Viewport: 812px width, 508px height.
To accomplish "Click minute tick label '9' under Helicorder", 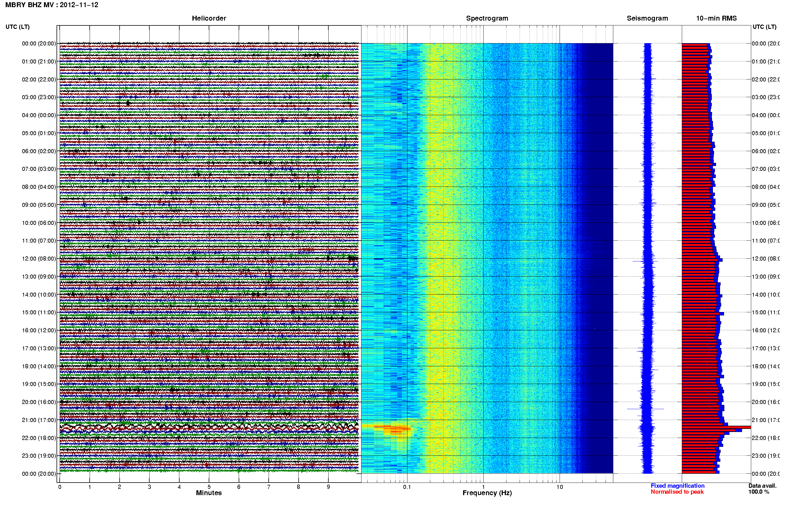I will click(328, 487).
